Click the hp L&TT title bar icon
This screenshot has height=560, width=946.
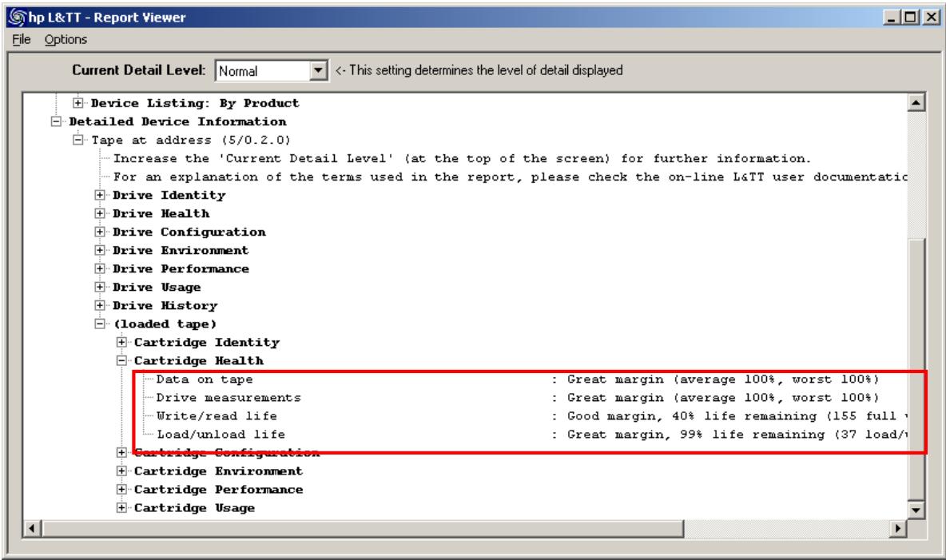[x=18, y=17]
